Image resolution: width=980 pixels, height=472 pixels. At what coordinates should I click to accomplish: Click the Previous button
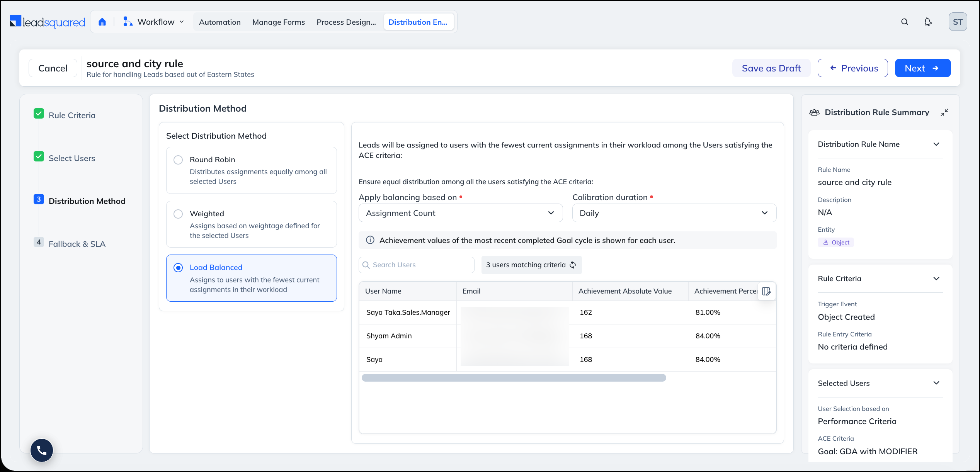tap(853, 68)
